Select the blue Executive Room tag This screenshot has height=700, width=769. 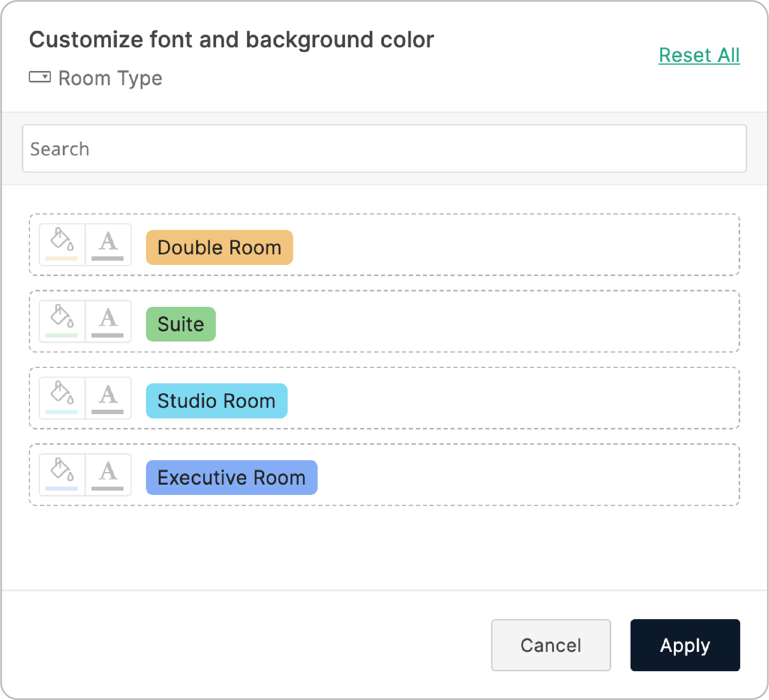coord(231,477)
